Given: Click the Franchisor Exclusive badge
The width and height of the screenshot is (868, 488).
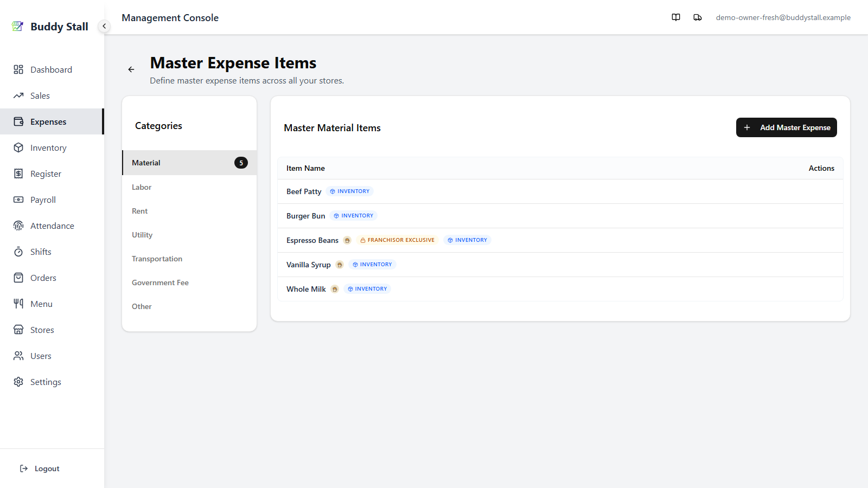Looking at the screenshot, I should [398, 240].
